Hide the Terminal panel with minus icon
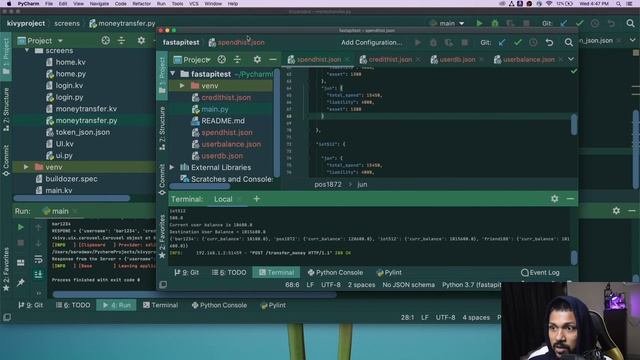The height and width of the screenshot is (360, 640). pyautogui.click(x=570, y=199)
